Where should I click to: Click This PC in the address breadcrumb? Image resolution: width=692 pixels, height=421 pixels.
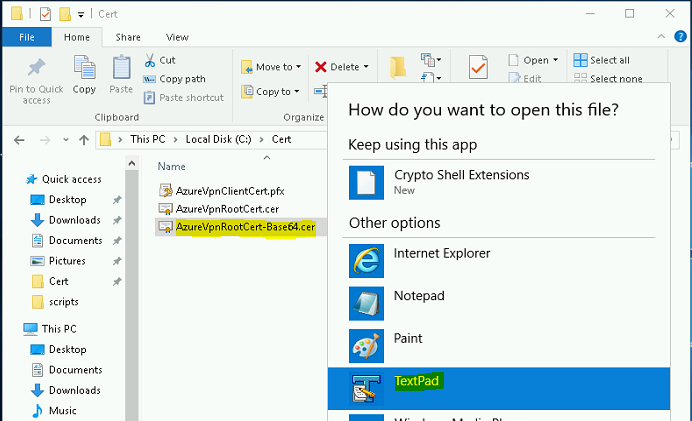coord(147,139)
